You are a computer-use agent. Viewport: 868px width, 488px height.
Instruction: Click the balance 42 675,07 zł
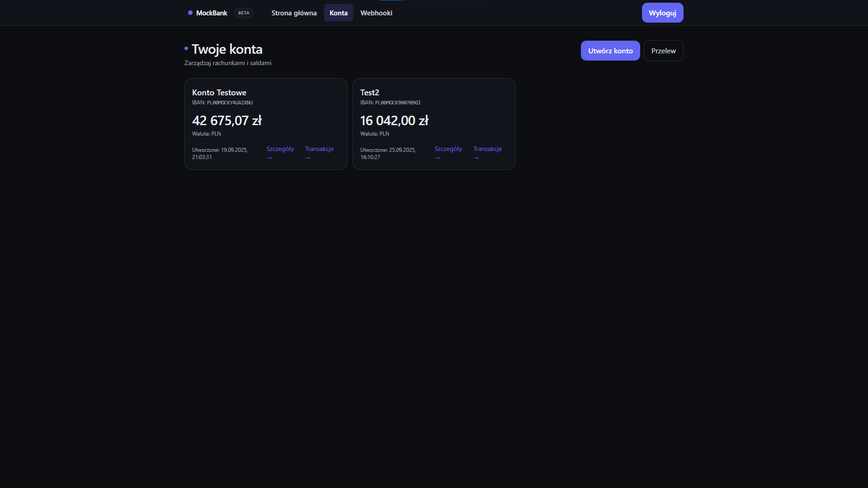pos(227,121)
